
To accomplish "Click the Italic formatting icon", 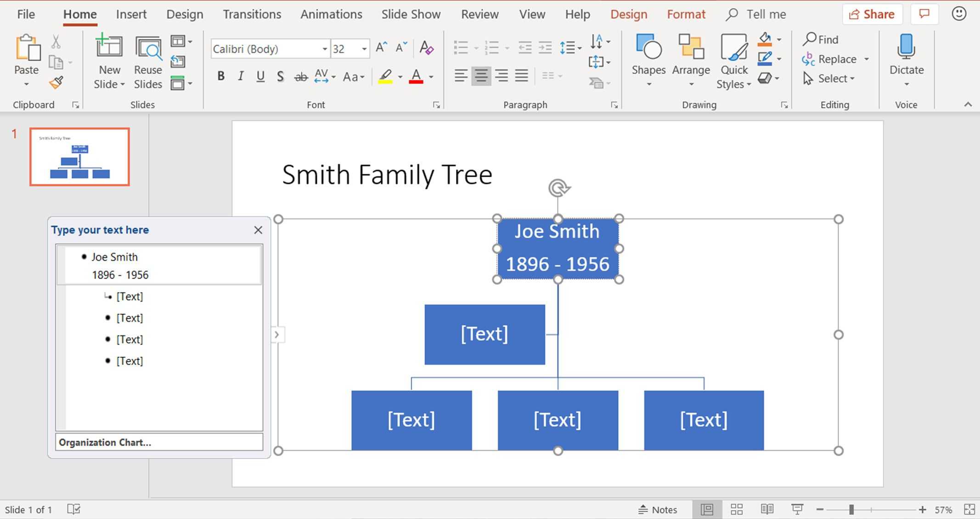I will coord(240,78).
